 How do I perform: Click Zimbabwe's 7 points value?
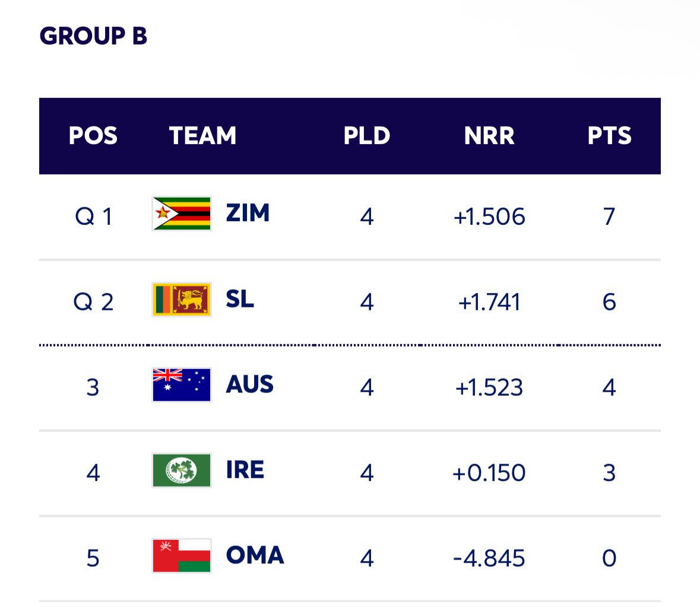(609, 217)
